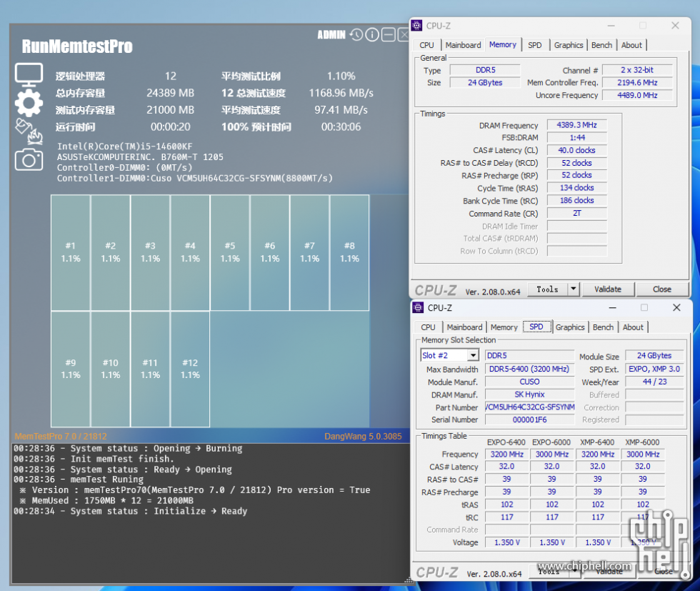
Task: Switch to Graphics tab in upper CPU-Z window
Action: [569, 45]
